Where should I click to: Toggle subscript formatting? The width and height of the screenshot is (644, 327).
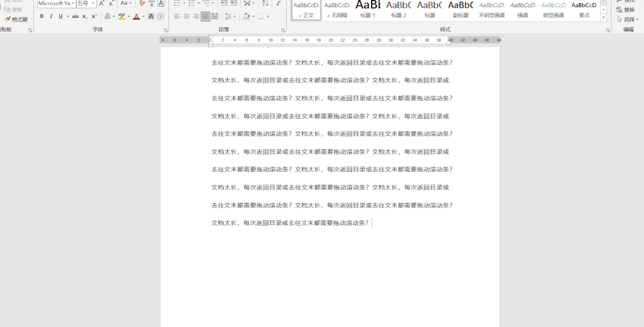[85, 17]
